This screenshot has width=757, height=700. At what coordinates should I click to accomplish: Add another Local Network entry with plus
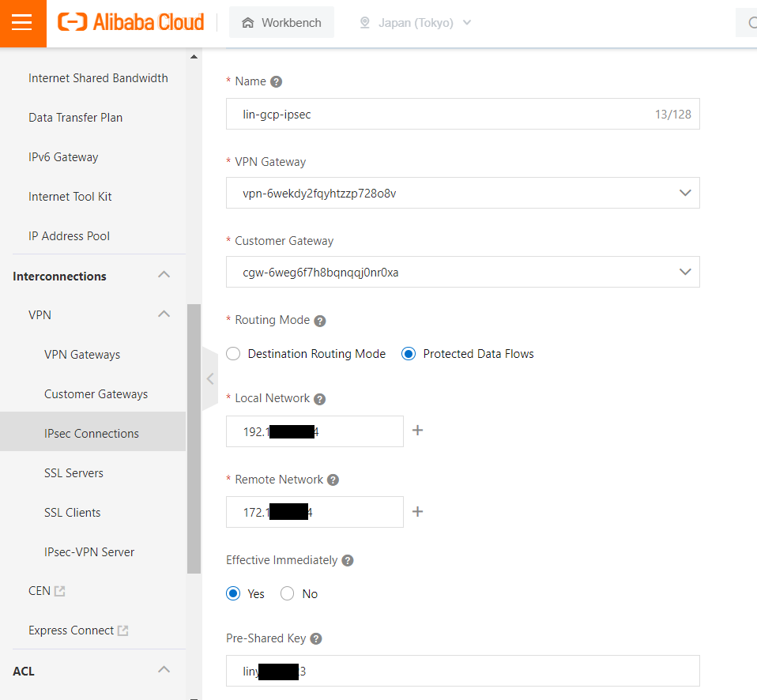click(x=418, y=431)
